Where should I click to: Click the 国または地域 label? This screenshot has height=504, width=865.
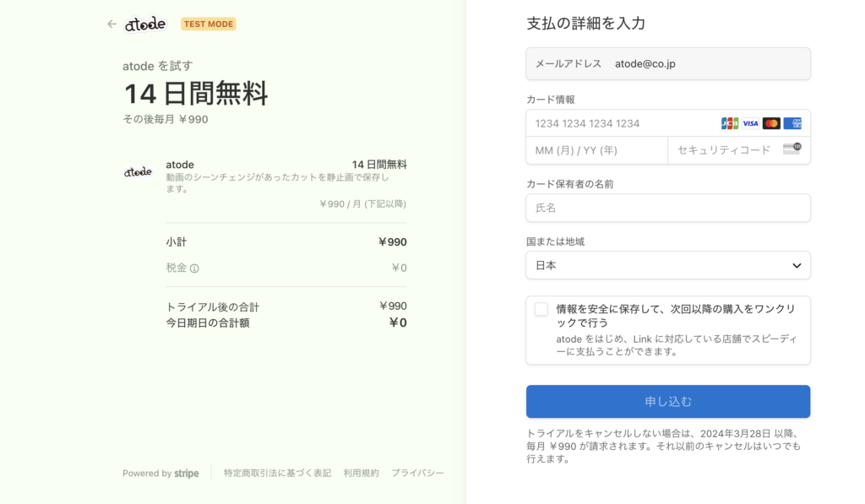pyautogui.click(x=556, y=241)
